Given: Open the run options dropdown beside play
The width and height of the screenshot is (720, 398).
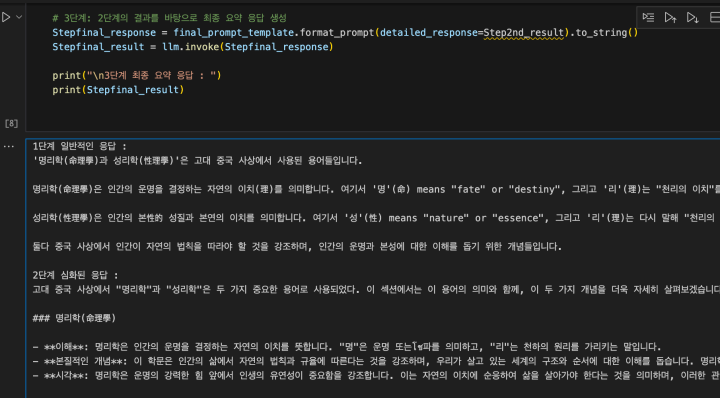Looking at the screenshot, I should coord(19,17).
